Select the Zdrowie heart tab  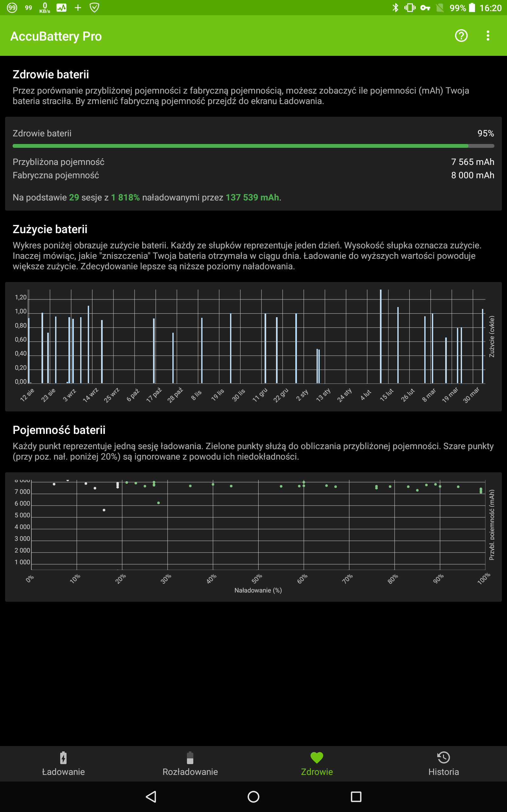click(317, 763)
